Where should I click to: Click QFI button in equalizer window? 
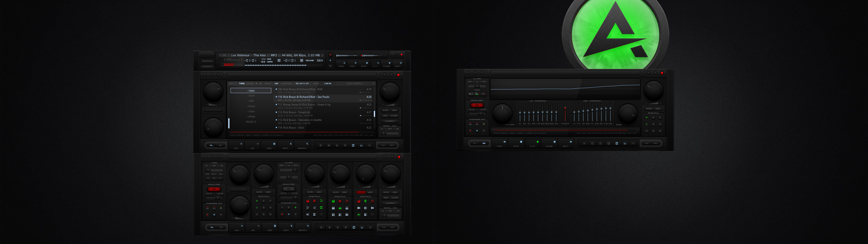coord(655,143)
